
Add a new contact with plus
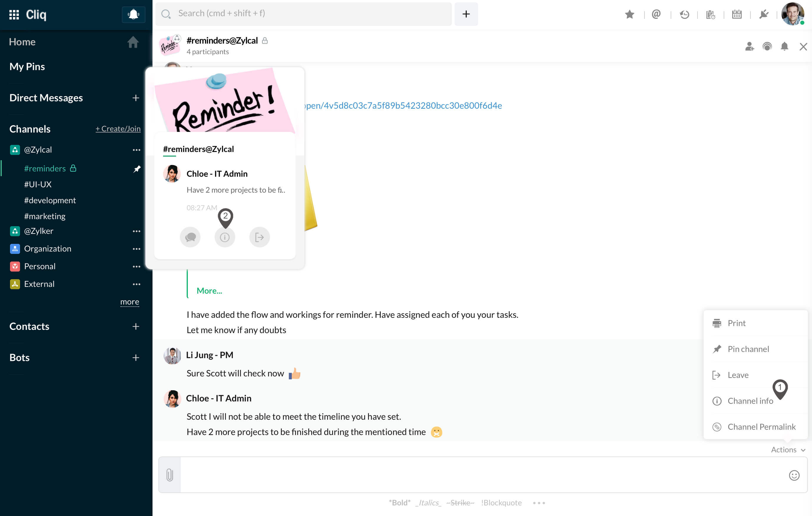tap(136, 326)
